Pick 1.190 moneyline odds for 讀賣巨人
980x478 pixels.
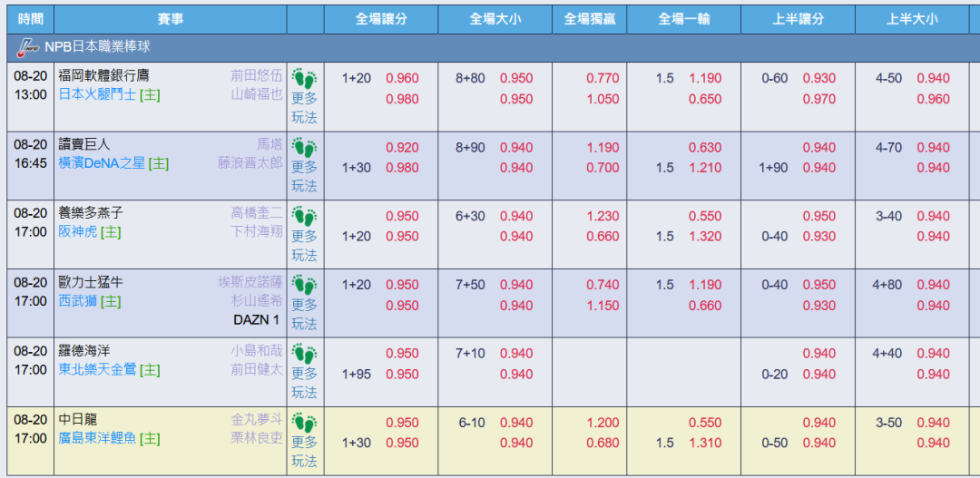(603, 148)
